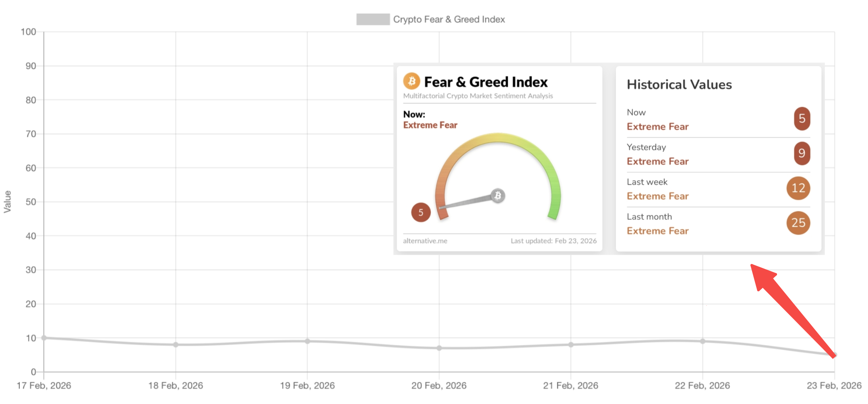Toggle the gray legend color box
This screenshot has height=404, width=868.
[x=373, y=19]
